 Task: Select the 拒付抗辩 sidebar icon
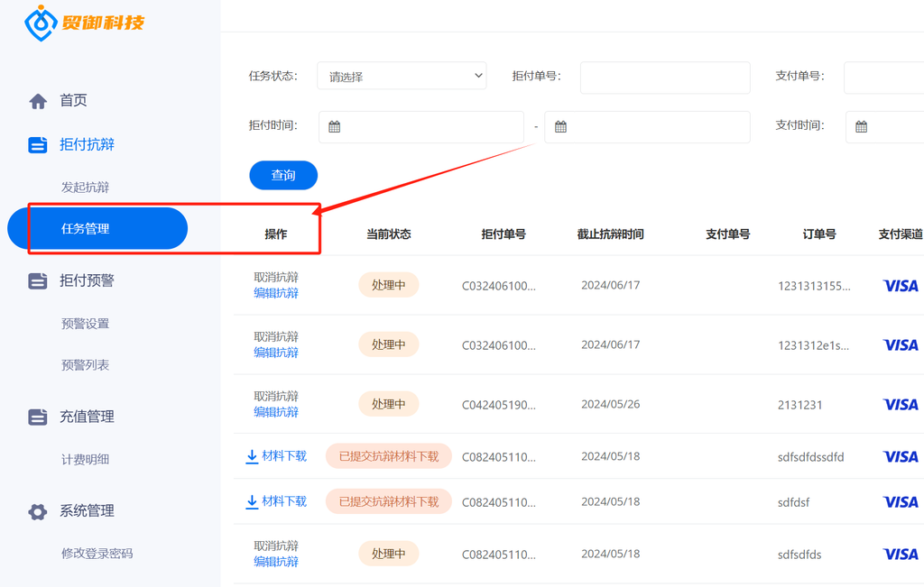tap(38, 145)
